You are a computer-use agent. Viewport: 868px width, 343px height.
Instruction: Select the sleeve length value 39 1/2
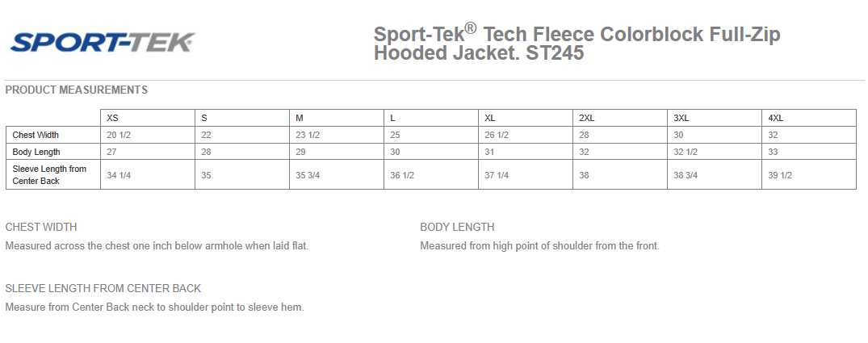coord(780,175)
